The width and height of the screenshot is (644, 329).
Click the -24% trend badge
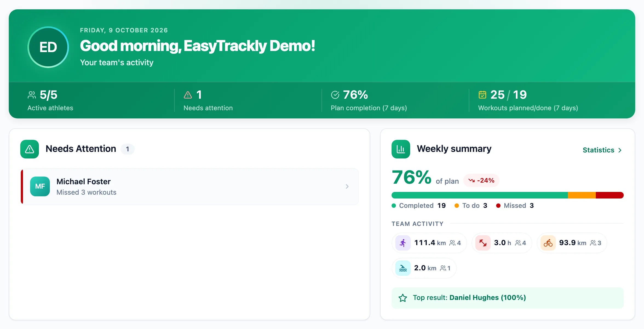click(x=481, y=180)
